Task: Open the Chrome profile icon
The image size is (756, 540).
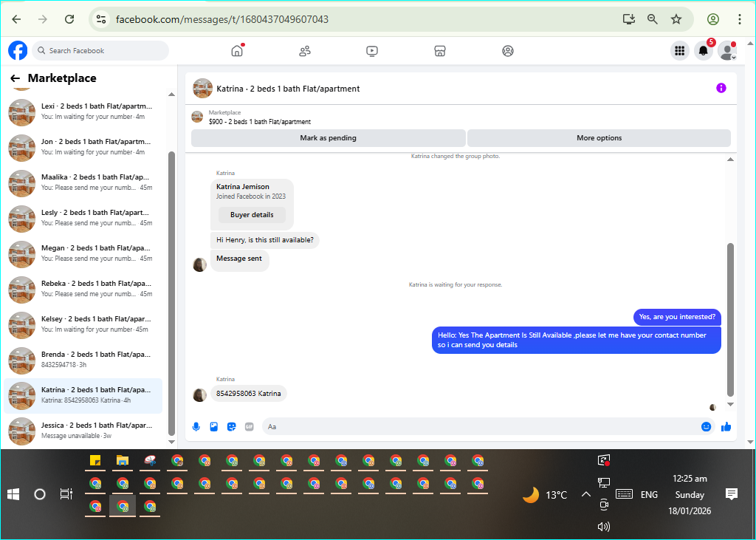Action: point(713,19)
